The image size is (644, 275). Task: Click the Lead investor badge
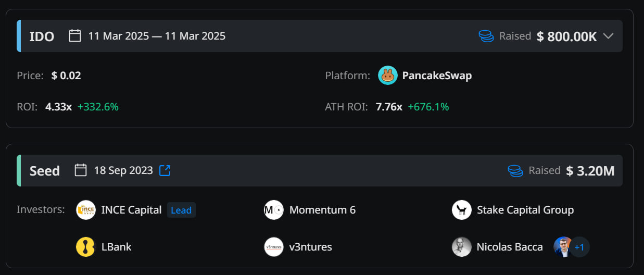181,210
